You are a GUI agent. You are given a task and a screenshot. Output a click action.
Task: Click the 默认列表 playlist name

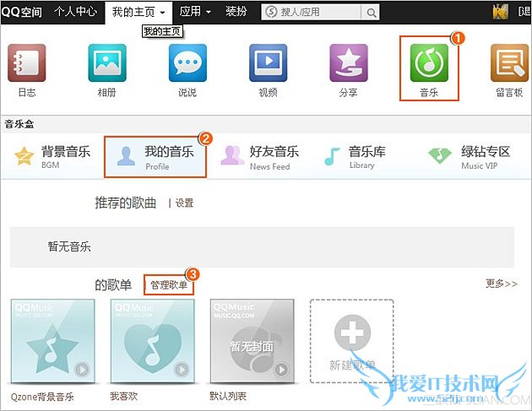click(x=228, y=396)
